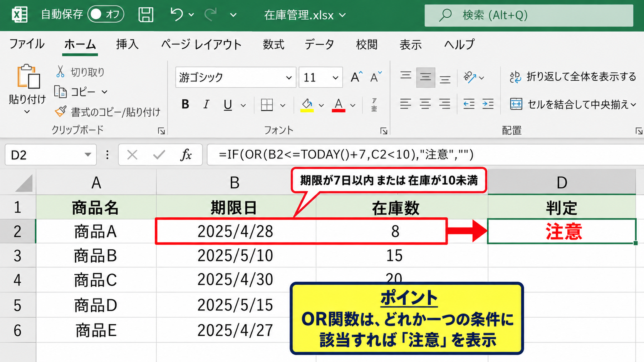This screenshot has height=362, width=644.
Task: Open the 在庫管理.xlsx file name dropdown
Action: pos(343,15)
